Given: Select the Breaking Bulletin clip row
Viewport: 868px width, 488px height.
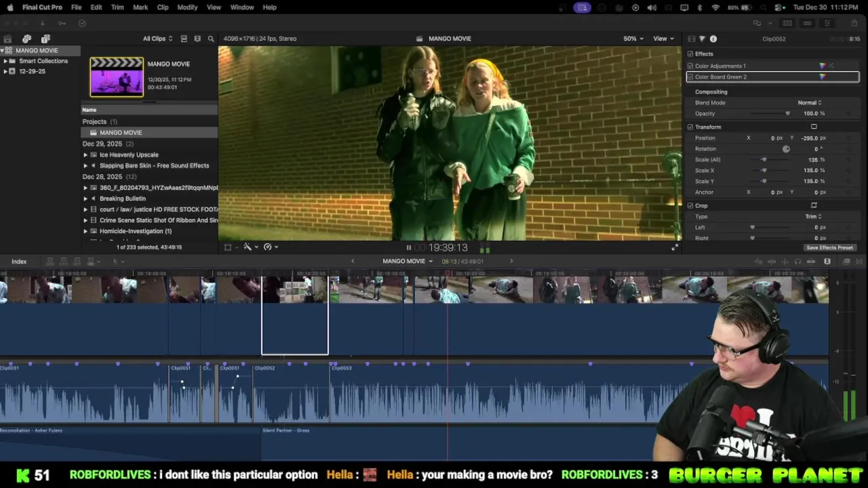Looking at the screenshot, I should (x=149, y=199).
